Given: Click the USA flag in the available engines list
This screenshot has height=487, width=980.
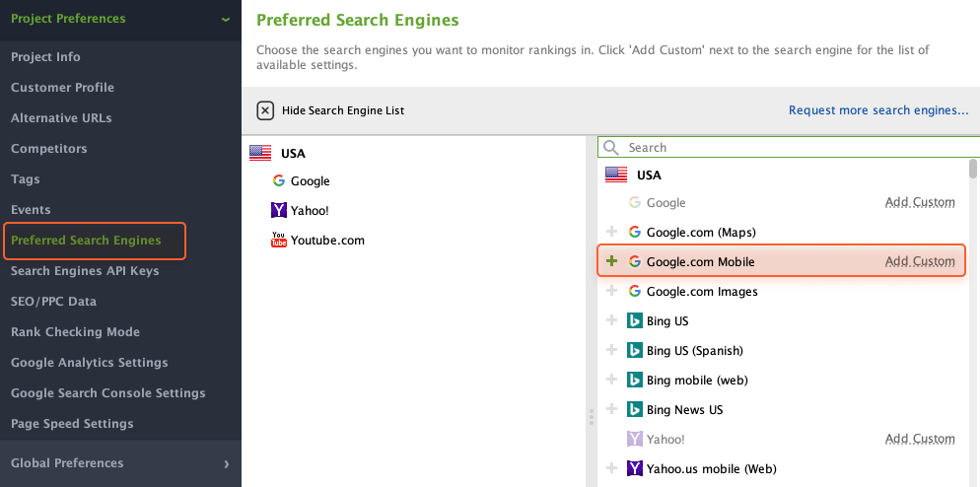Looking at the screenshot, I should (x=616, y=175).
